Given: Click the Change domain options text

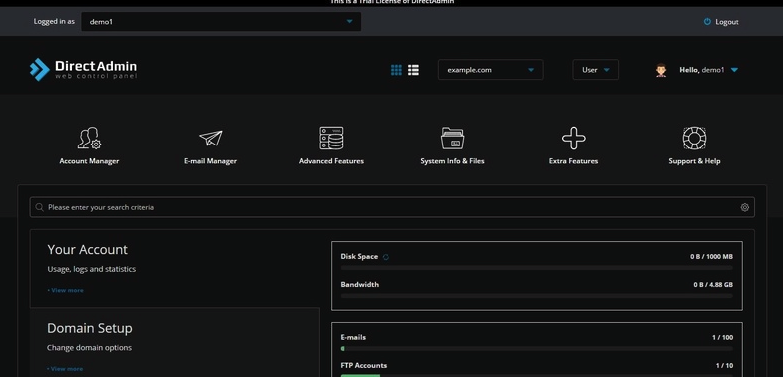Looking at the screenshot, I should click(89, 348).
